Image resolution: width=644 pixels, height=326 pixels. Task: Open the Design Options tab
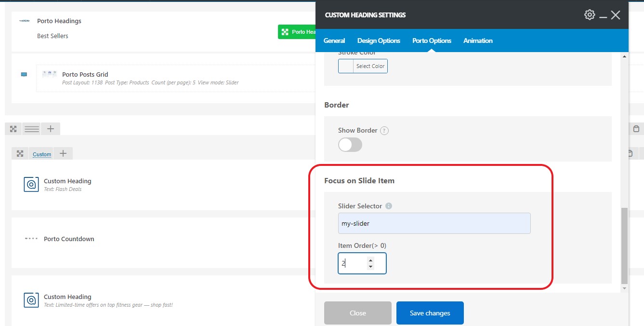click(379, 41)
